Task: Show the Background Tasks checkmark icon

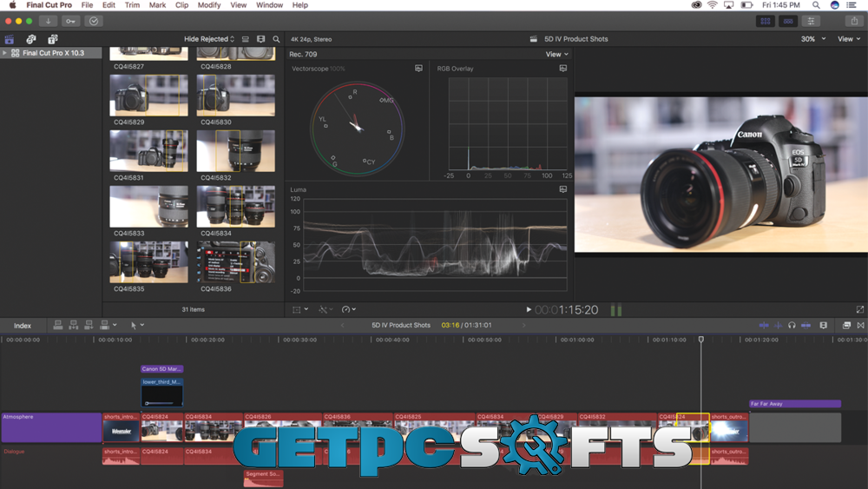Action: (94, 21)
